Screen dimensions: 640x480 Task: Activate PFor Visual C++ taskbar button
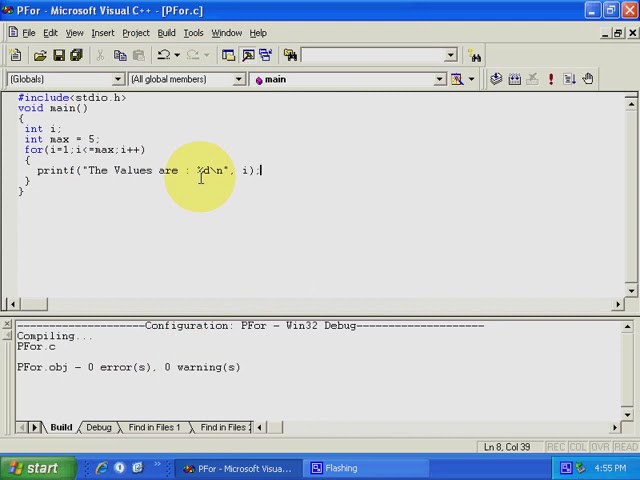click(238, 468)
